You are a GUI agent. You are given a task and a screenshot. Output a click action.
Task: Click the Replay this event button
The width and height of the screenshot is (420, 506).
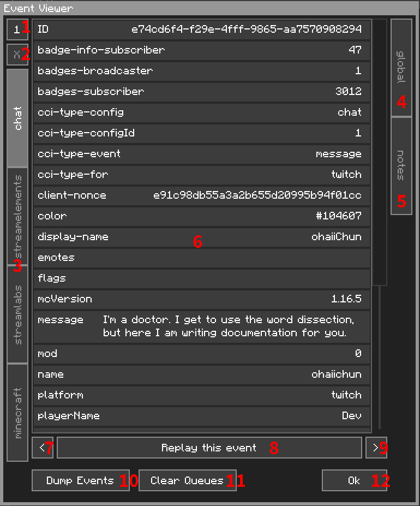209,448
